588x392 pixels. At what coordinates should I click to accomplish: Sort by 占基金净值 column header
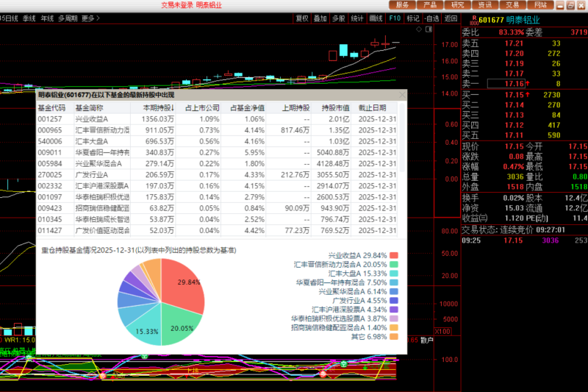tap(243, 108)
